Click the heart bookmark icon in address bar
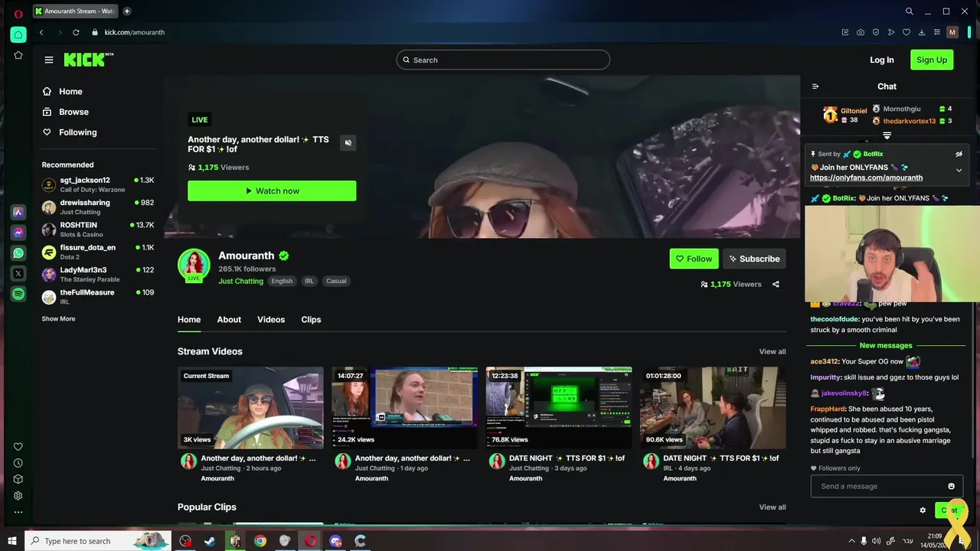 [x=906, y=32]
